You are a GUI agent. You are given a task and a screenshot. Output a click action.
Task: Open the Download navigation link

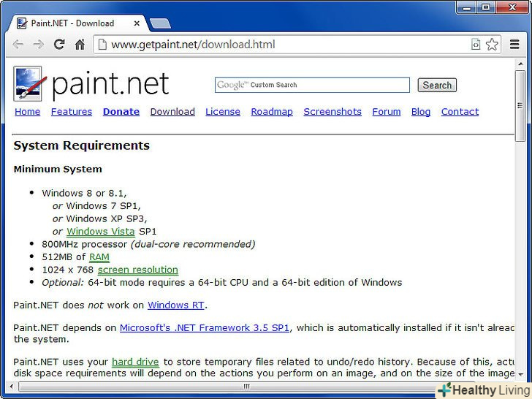172,112
